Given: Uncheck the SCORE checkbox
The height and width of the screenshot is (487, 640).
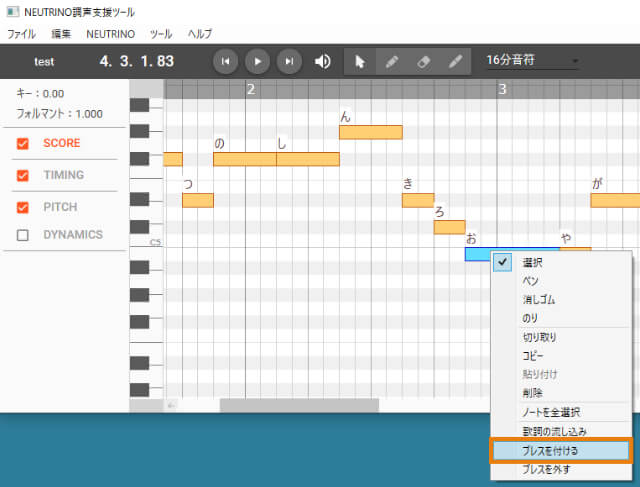Looking at the screenshot, I should point(23,144).
